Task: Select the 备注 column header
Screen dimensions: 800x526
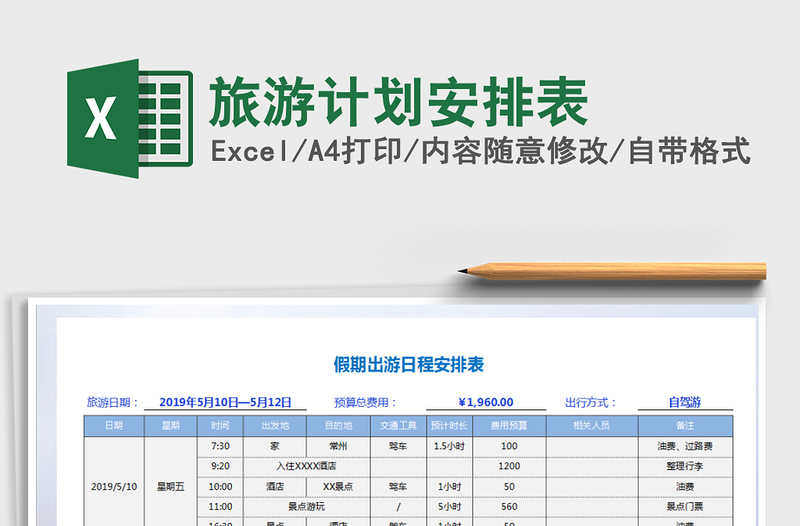Action: pyautogui.click(x=684, y=426)
